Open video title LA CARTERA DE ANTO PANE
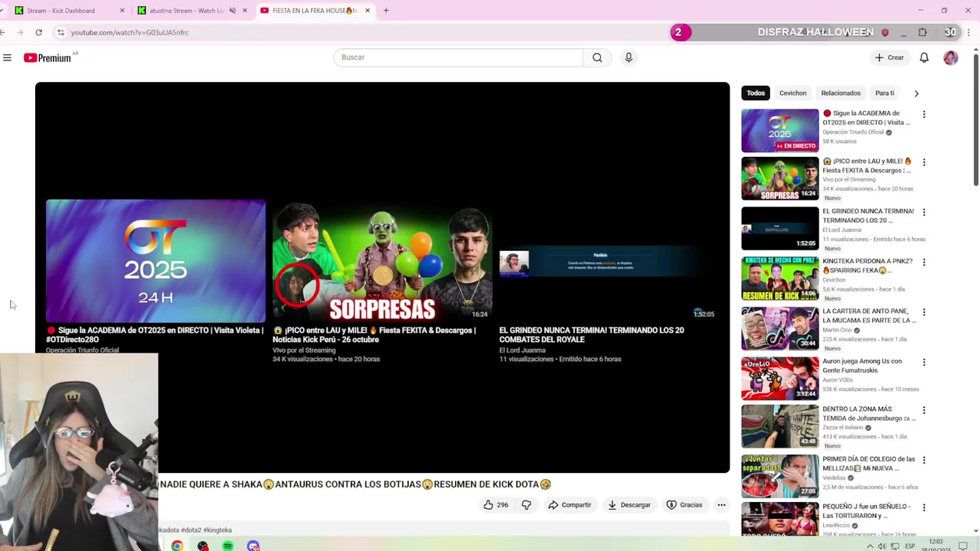This screenshot has width=980, height=551. (x=868, y=316)
